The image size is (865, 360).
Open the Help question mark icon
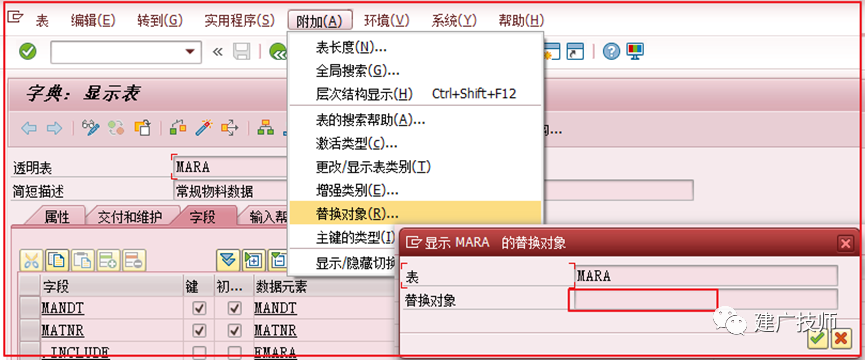click(x=611, y=51)
